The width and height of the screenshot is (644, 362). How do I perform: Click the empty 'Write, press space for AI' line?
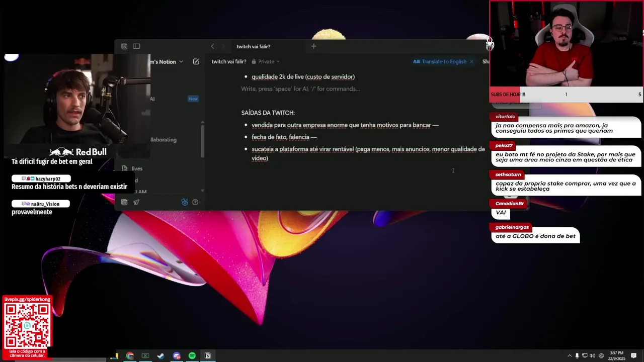pyautogui.click(x=300, y=89)
